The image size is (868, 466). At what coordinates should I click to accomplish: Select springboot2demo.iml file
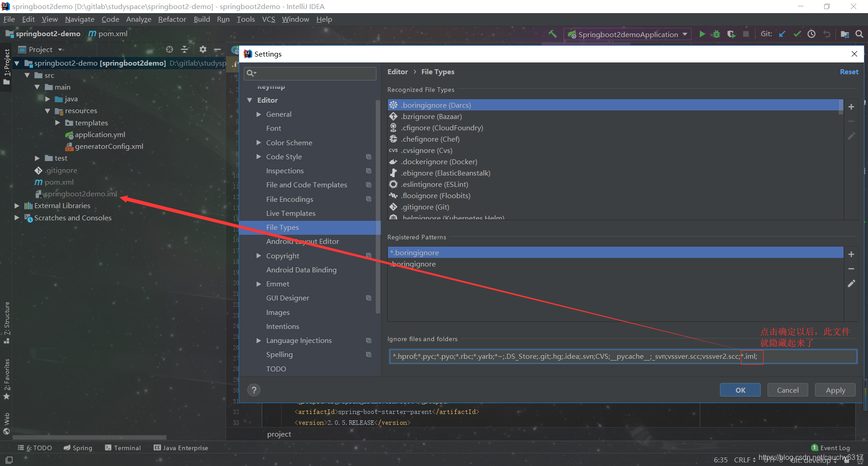click(x=80, y=194)
